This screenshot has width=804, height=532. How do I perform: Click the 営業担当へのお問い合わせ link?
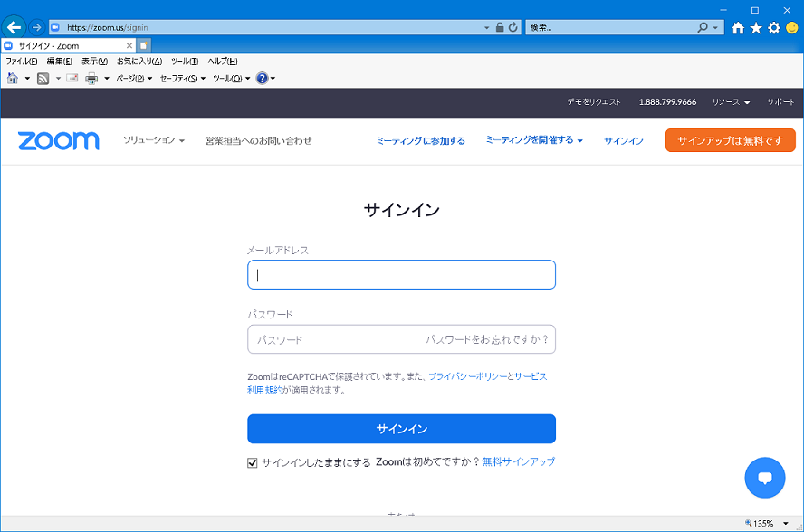coord(258,140)
